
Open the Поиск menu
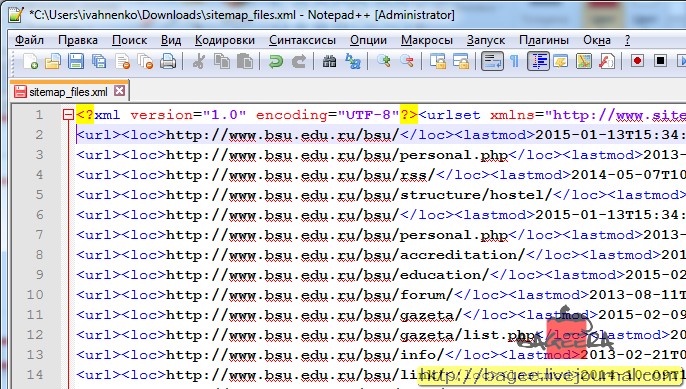click(x=130, y=40)
